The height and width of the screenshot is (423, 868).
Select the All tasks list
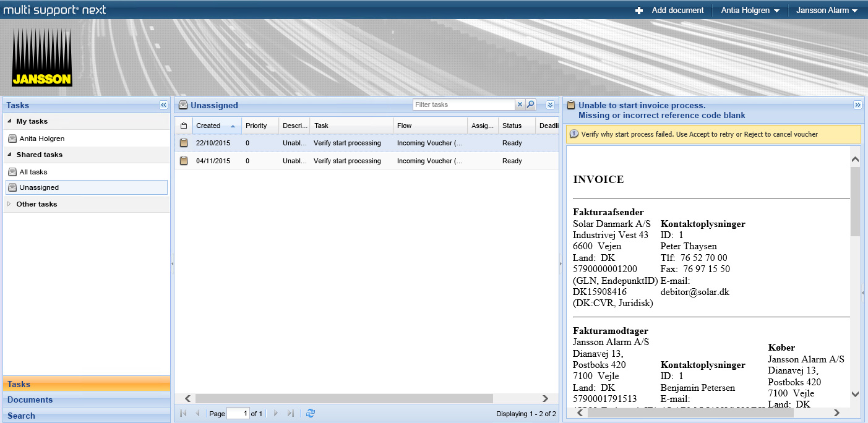(x=87, y=172)
